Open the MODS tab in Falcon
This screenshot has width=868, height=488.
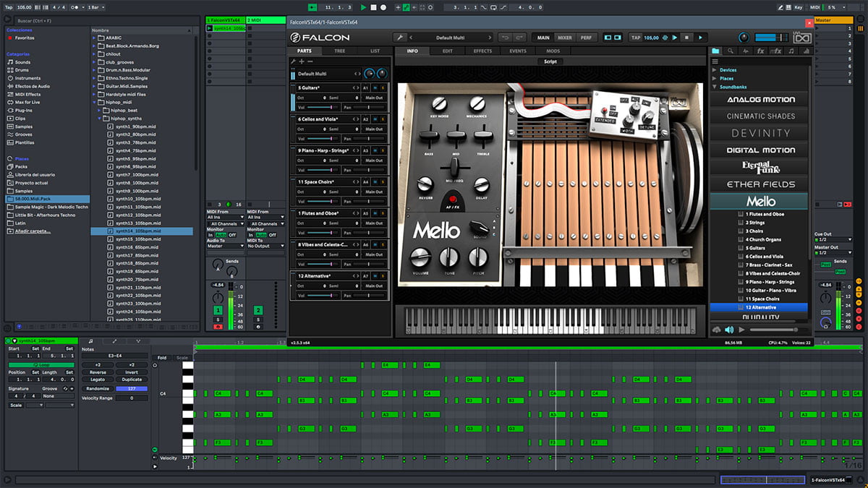(553, 51)
